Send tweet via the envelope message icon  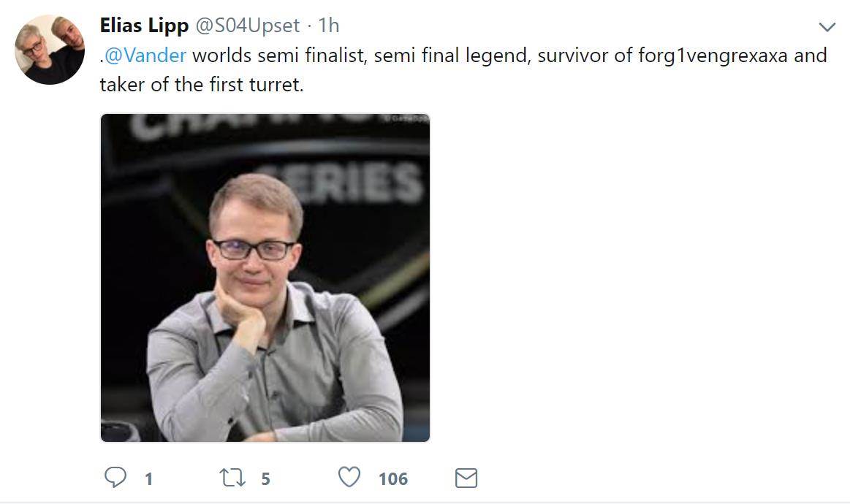click(466, 478)
